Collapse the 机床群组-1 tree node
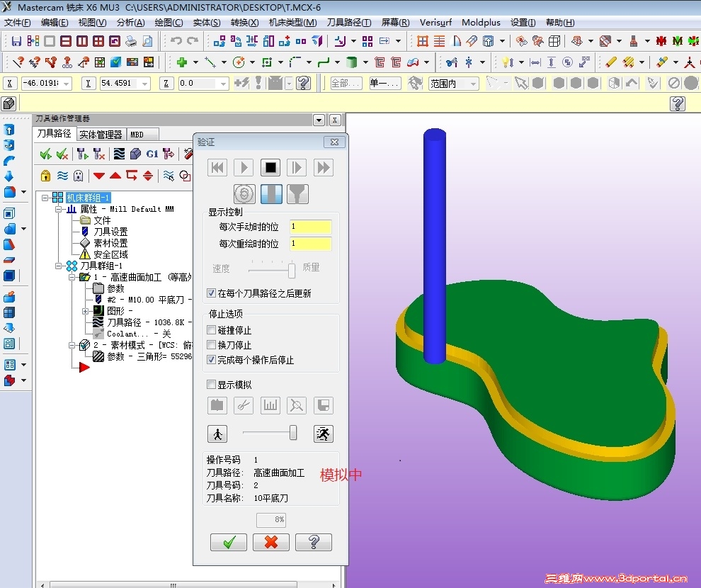Image resolution: width=701 pixels, height=588 pixels. [45, 197]
